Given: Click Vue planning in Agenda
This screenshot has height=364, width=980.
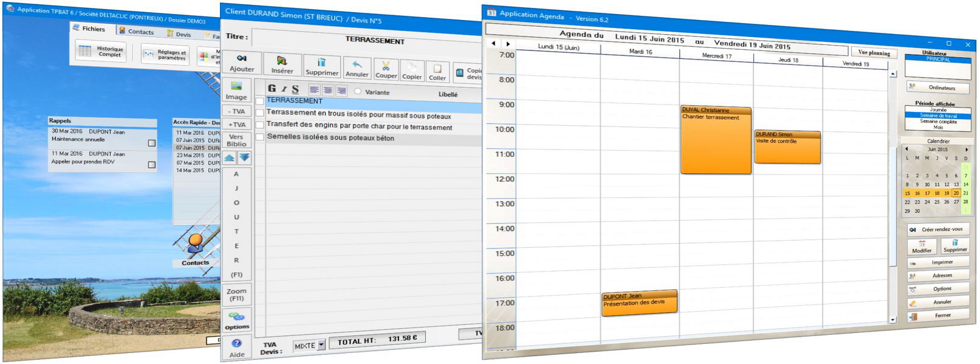Looking at the screenshot, I should pyautogui.click(x=874, y=53).
